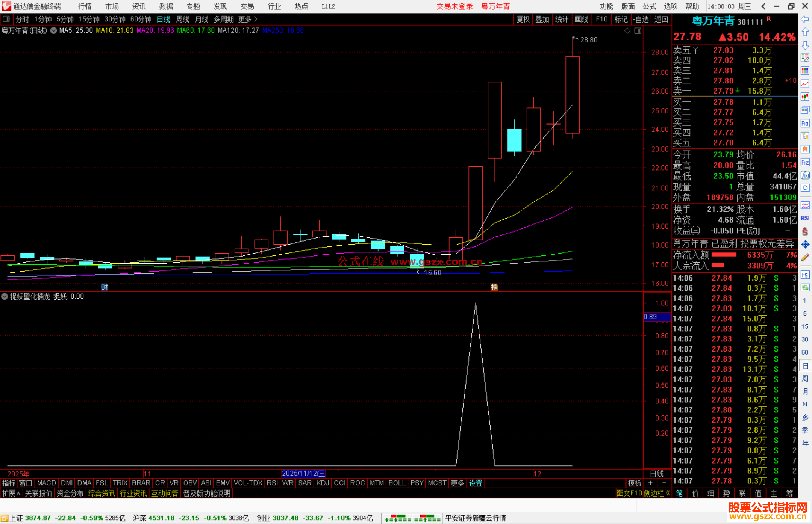Toggle the panel icon left of 分时
This screenshot has height=524, width=812.
[6, 19]
